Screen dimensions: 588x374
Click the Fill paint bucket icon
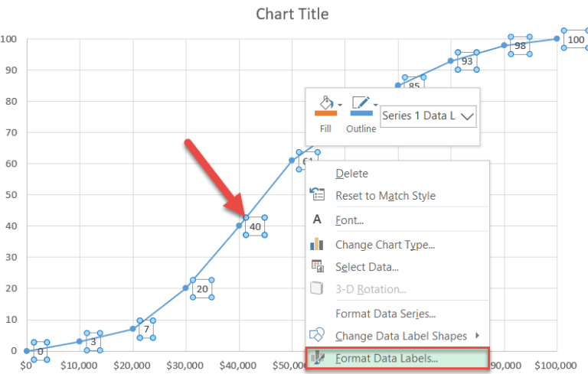[x=326, y=103]
